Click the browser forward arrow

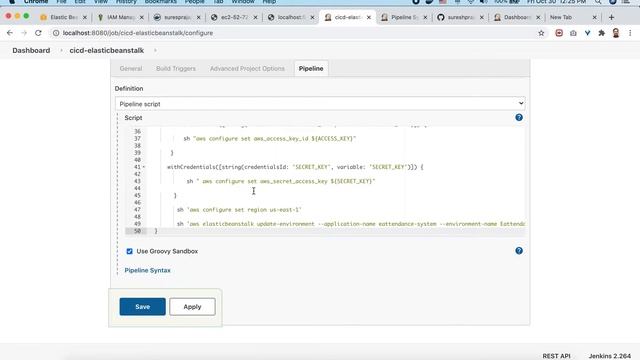tap(24, 33)
